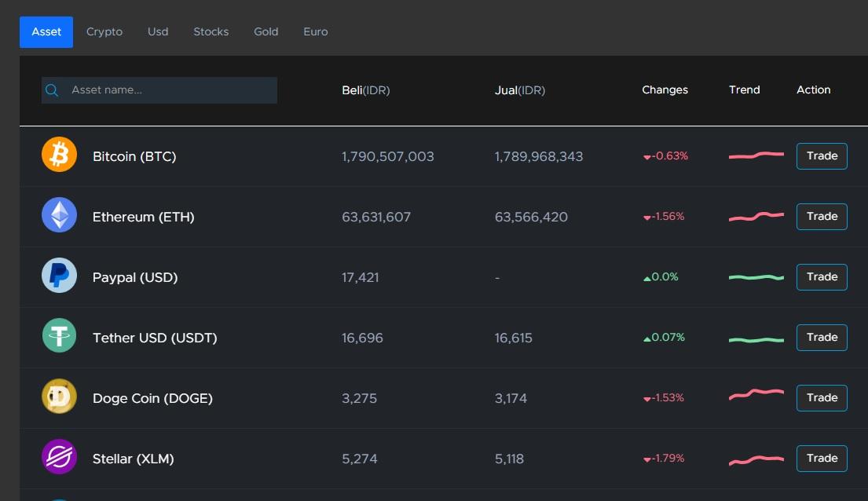
Task: Click the Ethereum diamond logo icon
Action: coord(59,215)
